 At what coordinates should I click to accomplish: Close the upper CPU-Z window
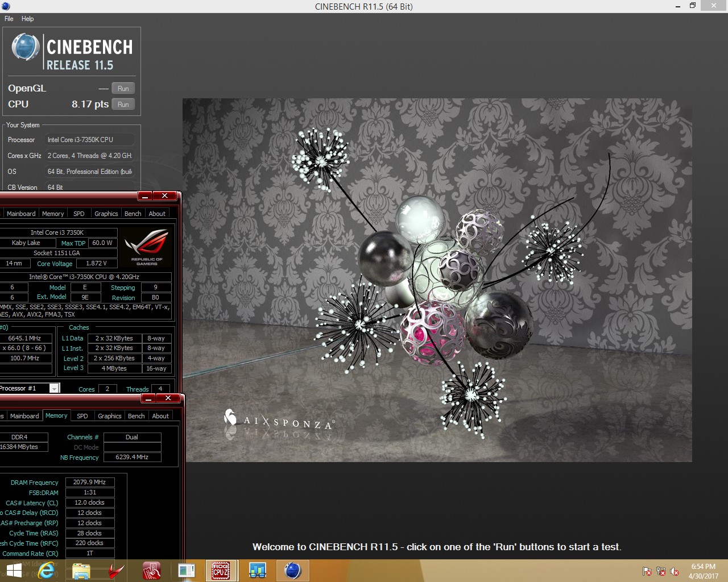click(x=165, y=196)
